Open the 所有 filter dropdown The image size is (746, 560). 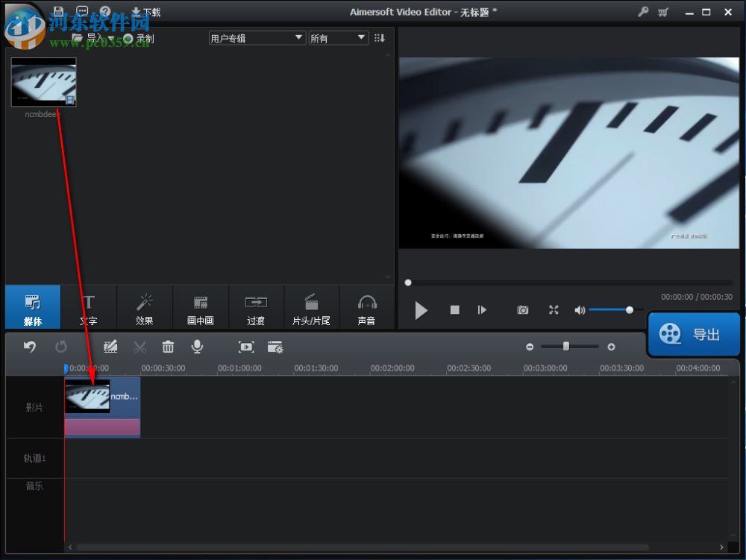(x=338, y=37)
